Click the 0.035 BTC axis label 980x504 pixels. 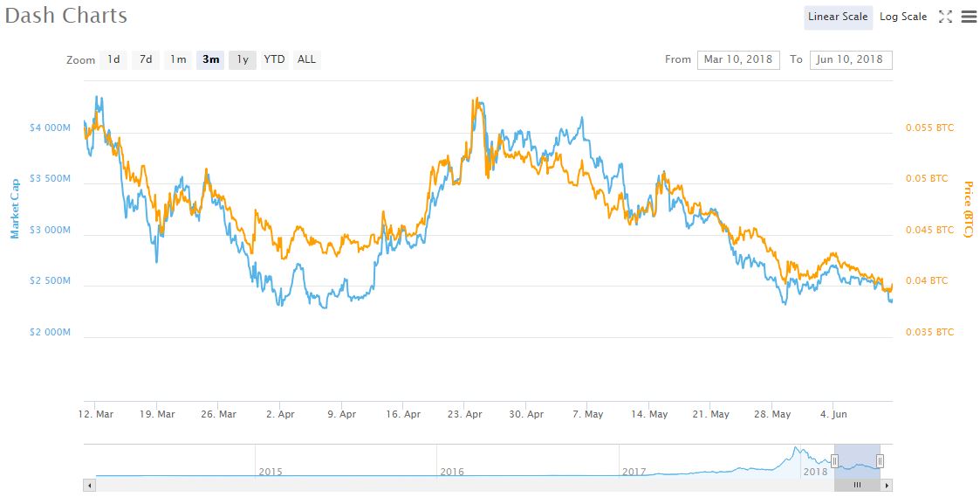[x=930, y=332]
